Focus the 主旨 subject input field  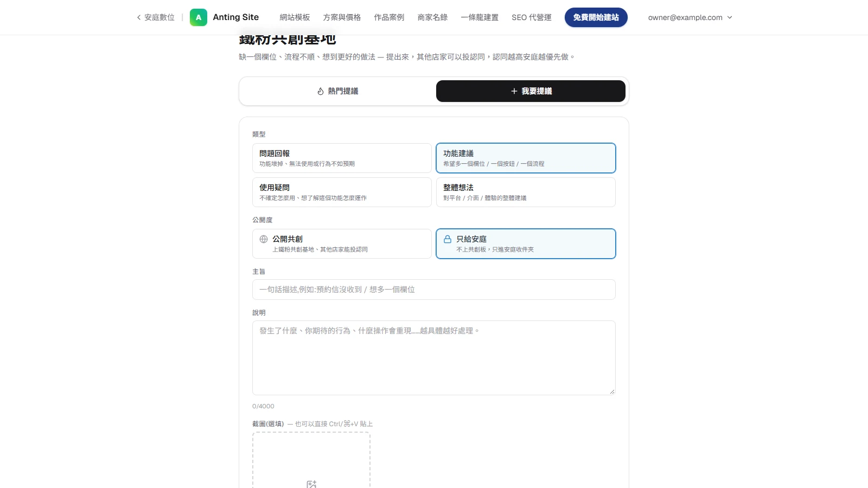coord(434,290)
